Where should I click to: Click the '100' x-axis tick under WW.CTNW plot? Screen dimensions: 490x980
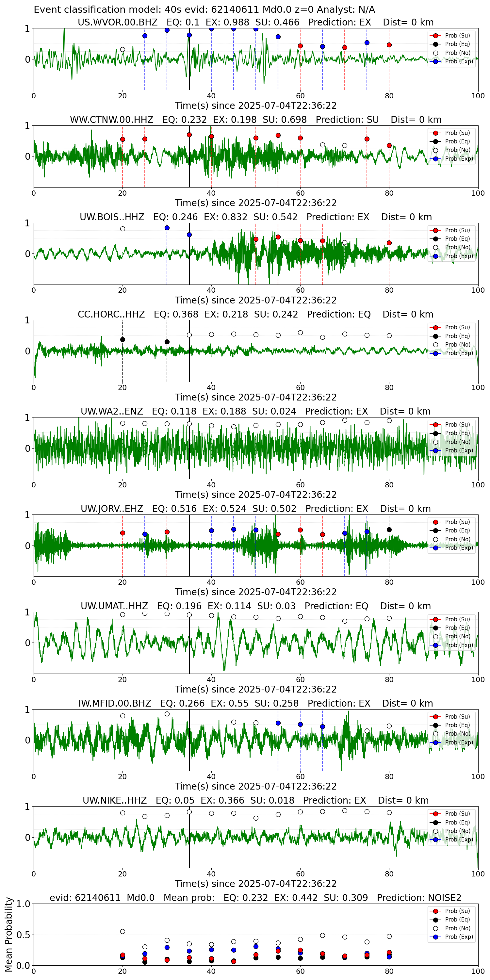coord(478,193)
